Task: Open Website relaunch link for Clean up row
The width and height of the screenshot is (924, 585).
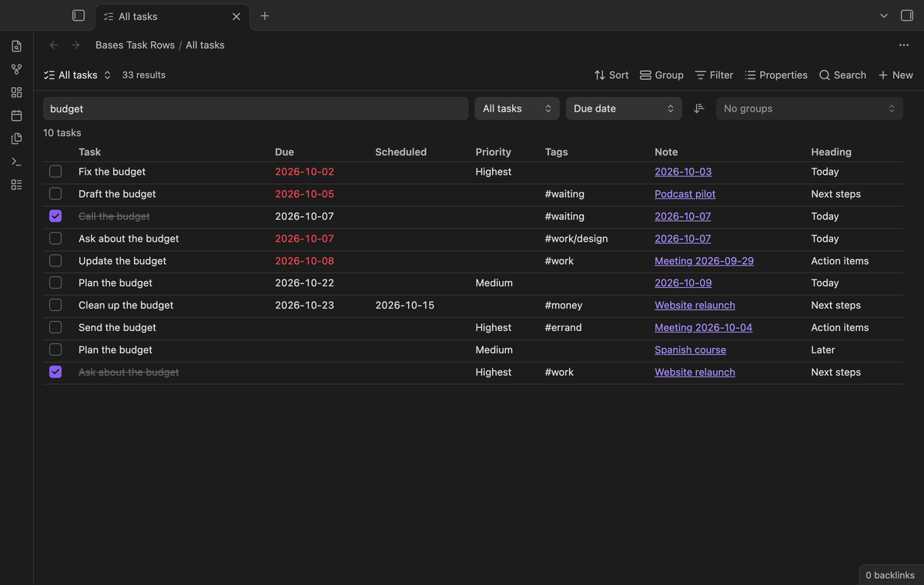Action: tap(695, 305)
